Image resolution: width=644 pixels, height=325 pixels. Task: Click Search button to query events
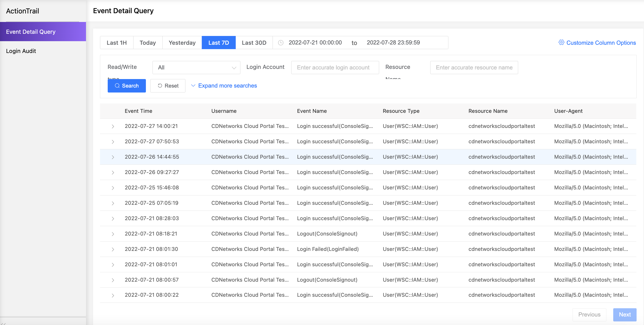pyautogui.click(x=127, y=86)
